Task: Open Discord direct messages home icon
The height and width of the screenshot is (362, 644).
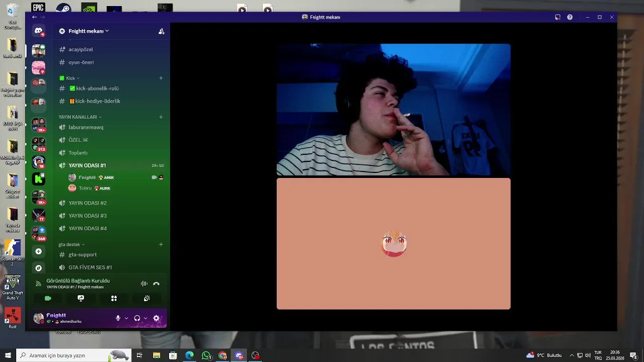Action: [38, 31]
